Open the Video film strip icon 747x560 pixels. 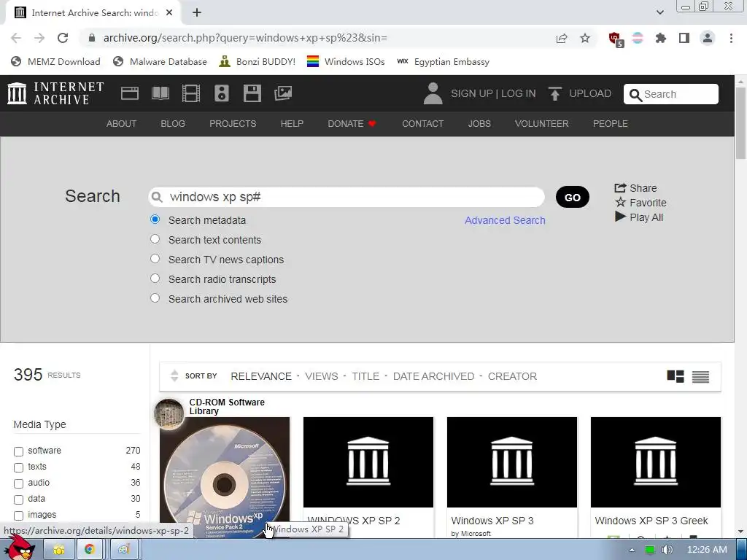191,93
